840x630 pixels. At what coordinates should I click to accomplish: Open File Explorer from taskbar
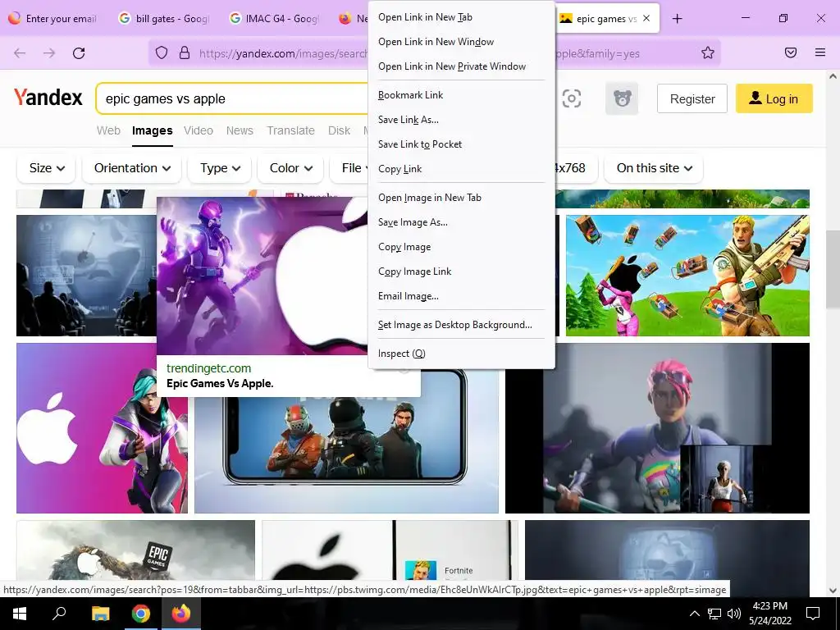pyautogui.click(x=100, y=614)
